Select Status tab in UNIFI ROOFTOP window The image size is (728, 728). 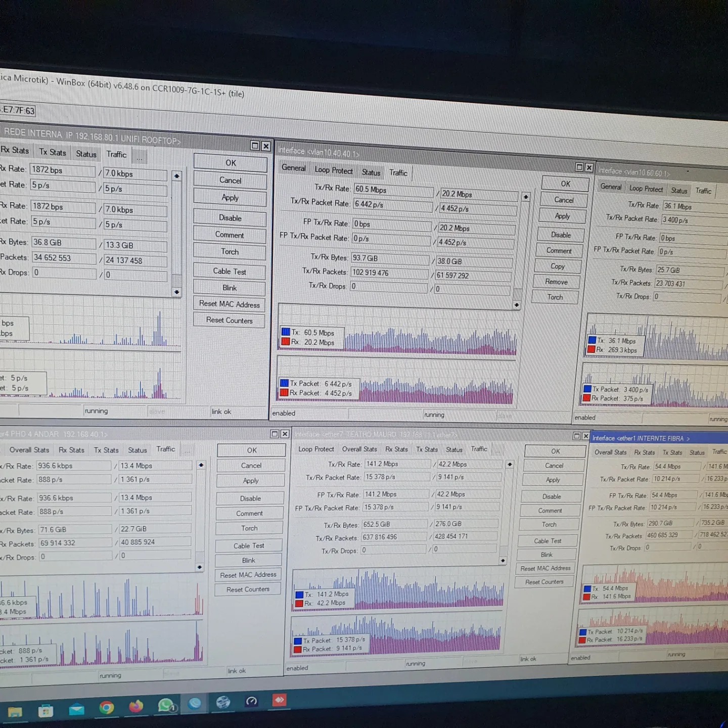click(86, 154)
